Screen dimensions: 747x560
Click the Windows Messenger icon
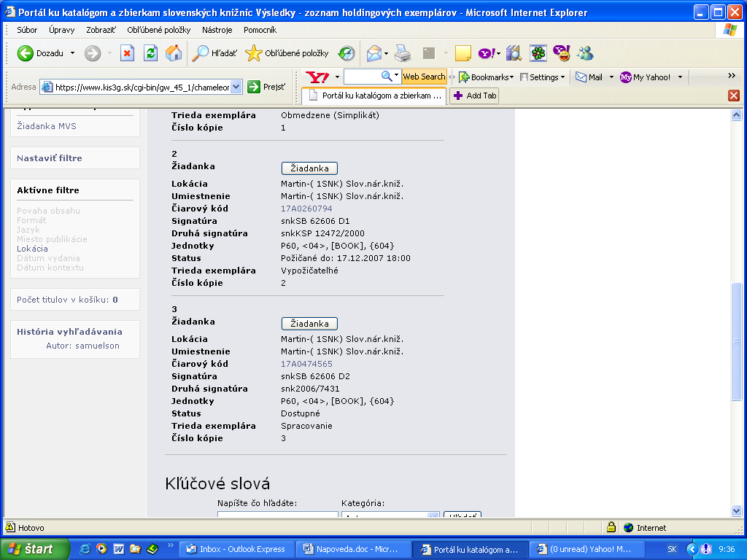tap(584, 53)
